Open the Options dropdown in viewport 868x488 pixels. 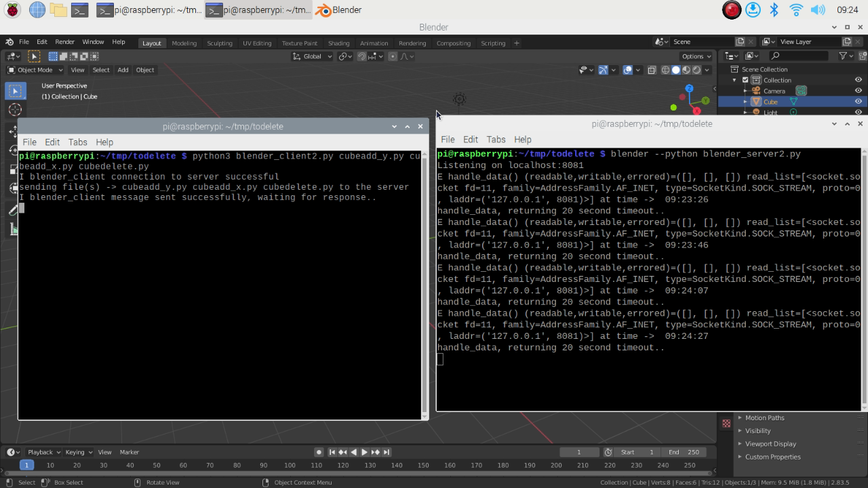pyautogui.click(x=696, y=56)
